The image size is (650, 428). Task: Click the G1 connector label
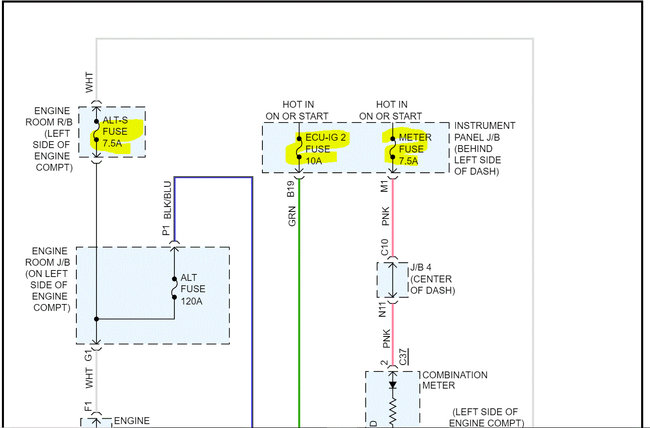pos(88,355)
